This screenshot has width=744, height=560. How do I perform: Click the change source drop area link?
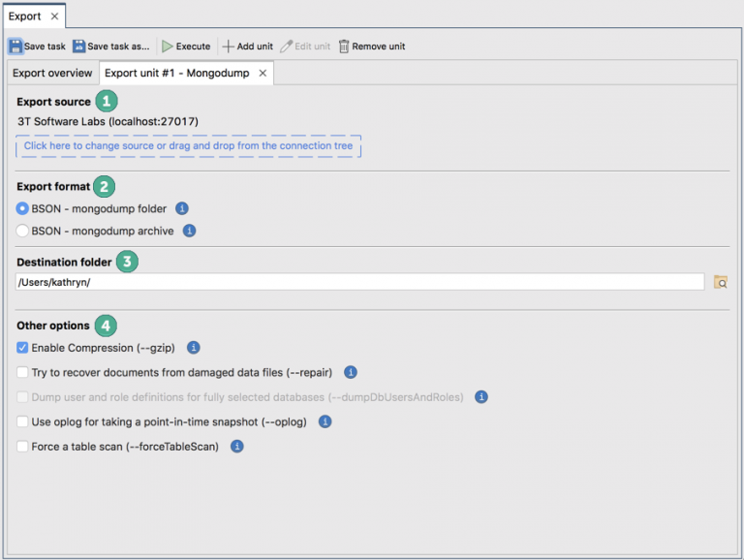pos(188,146)
